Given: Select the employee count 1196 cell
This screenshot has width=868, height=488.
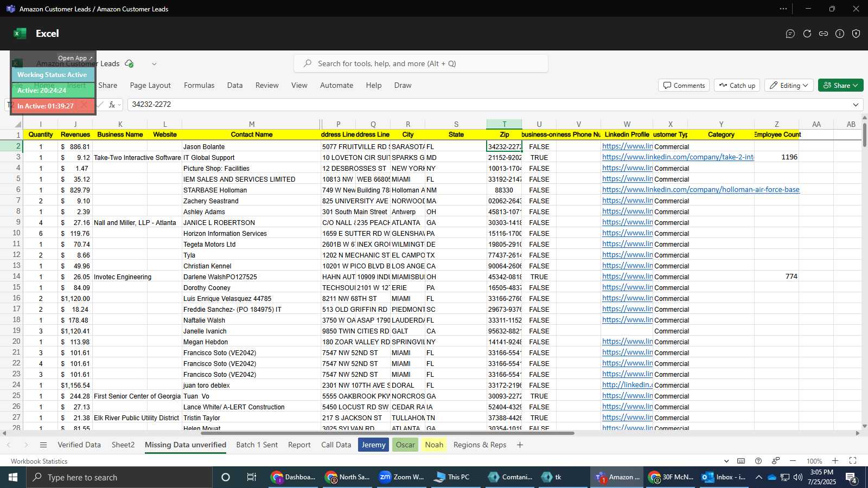Looking at the screenshot, I should 776,157.
